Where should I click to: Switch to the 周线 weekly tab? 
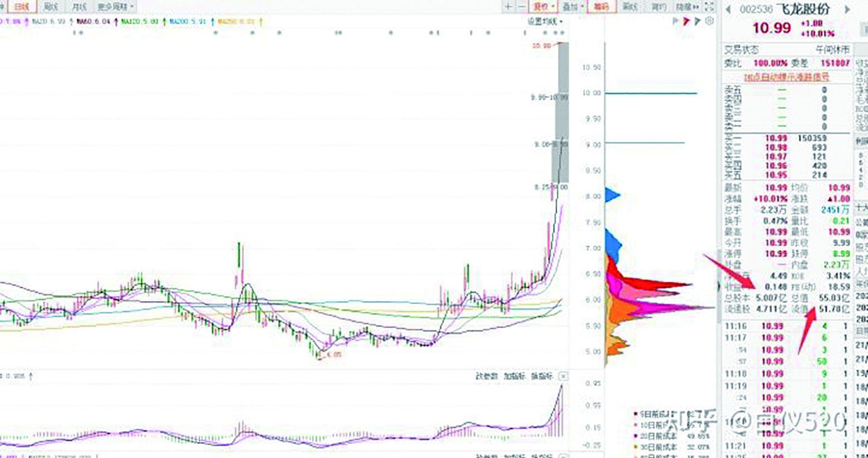[x=51, y=7]
